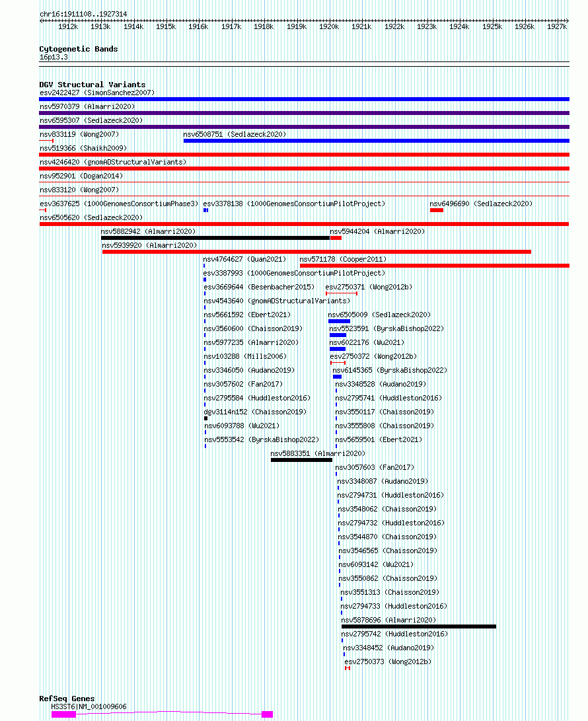
Task: Open the nsv5939920 (Almarri2020) label
Action: coord(149,245)
